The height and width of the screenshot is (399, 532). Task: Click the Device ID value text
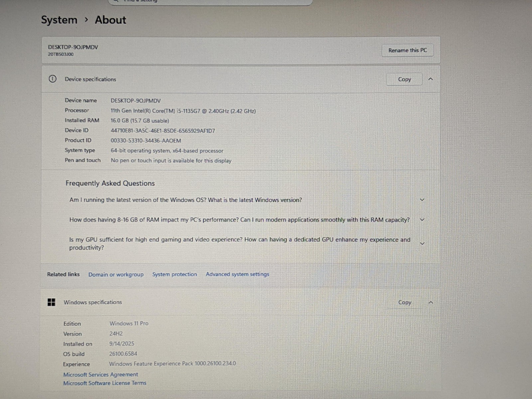[x=163, y=131]
